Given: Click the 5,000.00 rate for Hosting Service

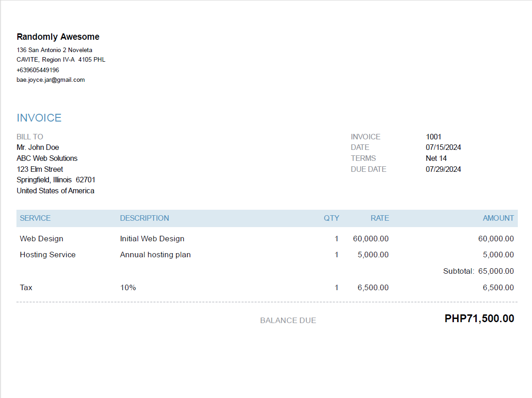Looking at the screenshot, I should [x=373, y=255].
